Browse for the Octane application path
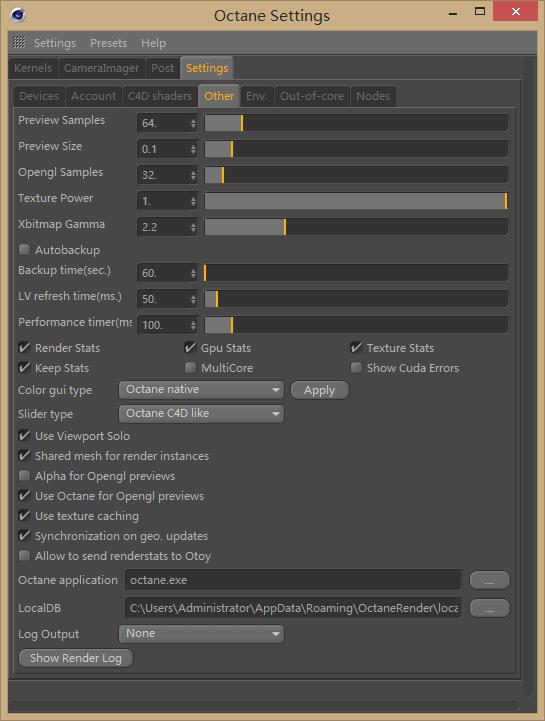 pos(489,580)
